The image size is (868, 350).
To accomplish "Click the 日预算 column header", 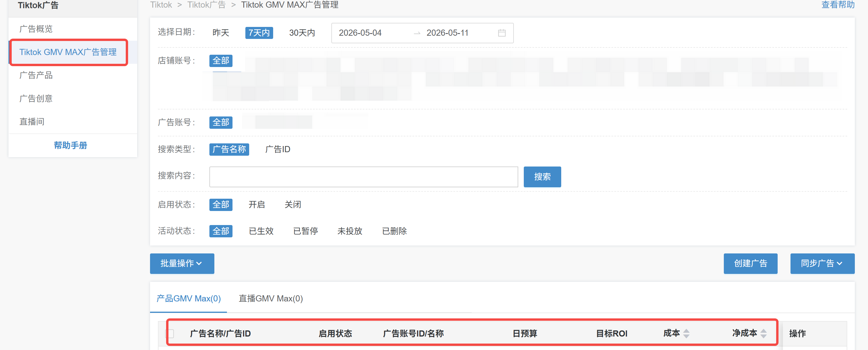I will [x=525, y=334].
